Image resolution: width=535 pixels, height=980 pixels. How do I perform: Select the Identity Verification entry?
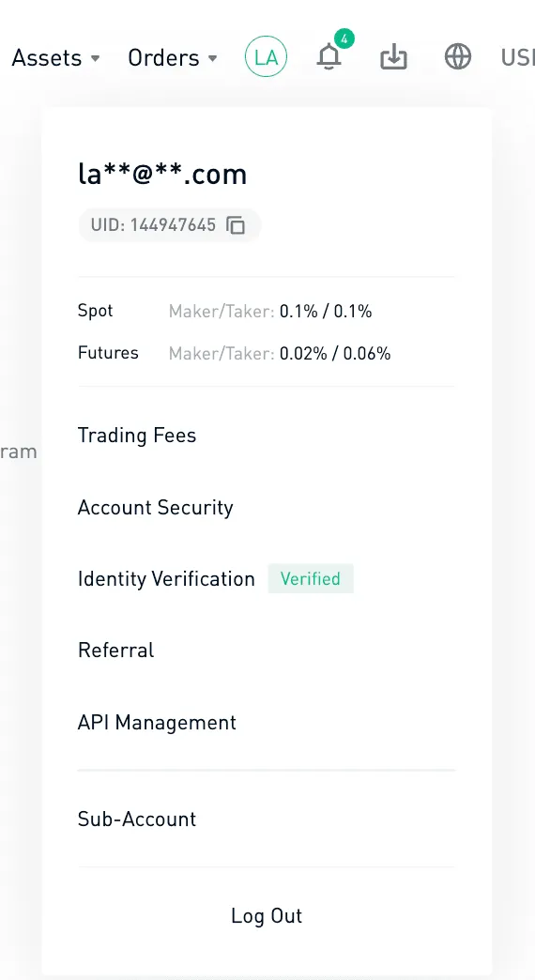[166, 579]
